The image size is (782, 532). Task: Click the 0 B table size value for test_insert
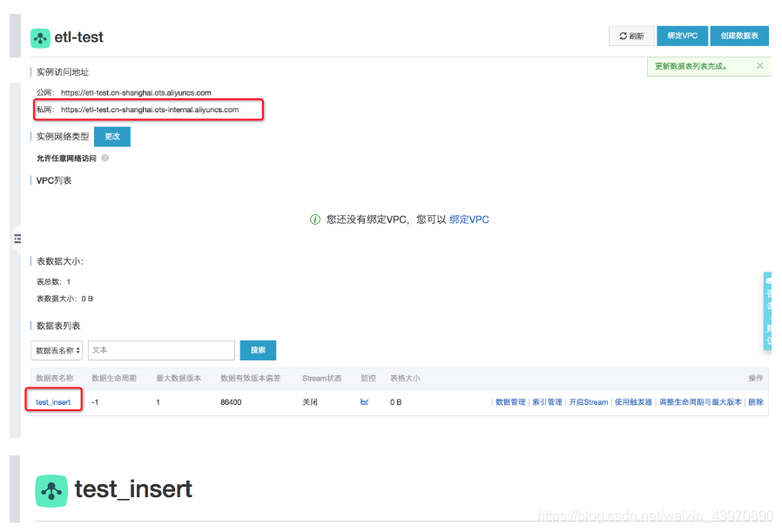click(395, 402)
